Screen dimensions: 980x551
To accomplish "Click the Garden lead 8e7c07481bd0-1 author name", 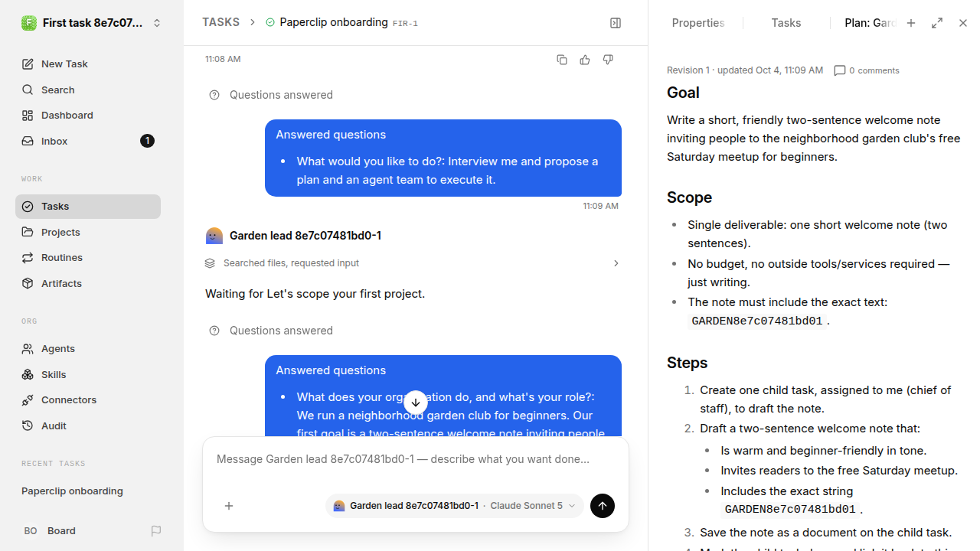I will pyautogui.click(x=305, y=236).
